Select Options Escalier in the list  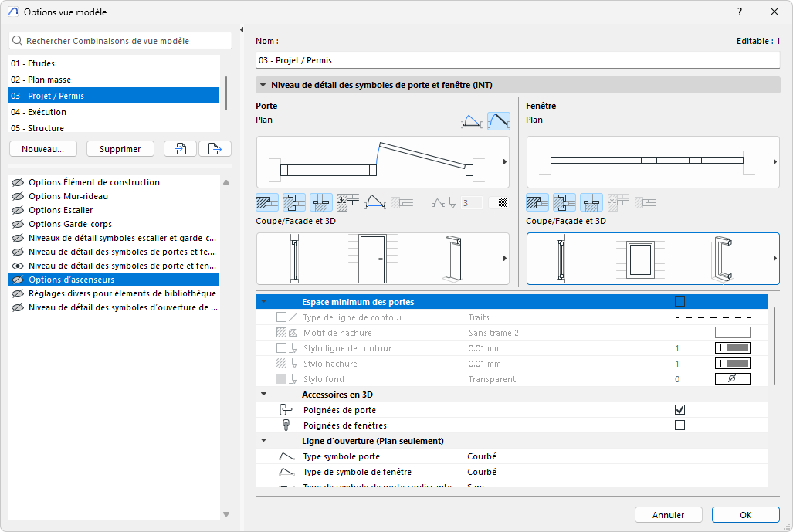coord(61,210)
